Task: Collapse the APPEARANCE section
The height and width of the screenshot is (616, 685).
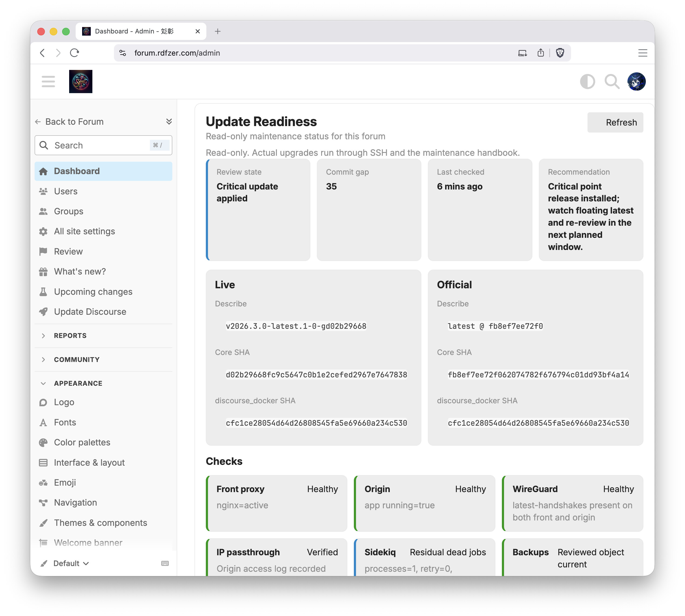Action: point(78,383)
